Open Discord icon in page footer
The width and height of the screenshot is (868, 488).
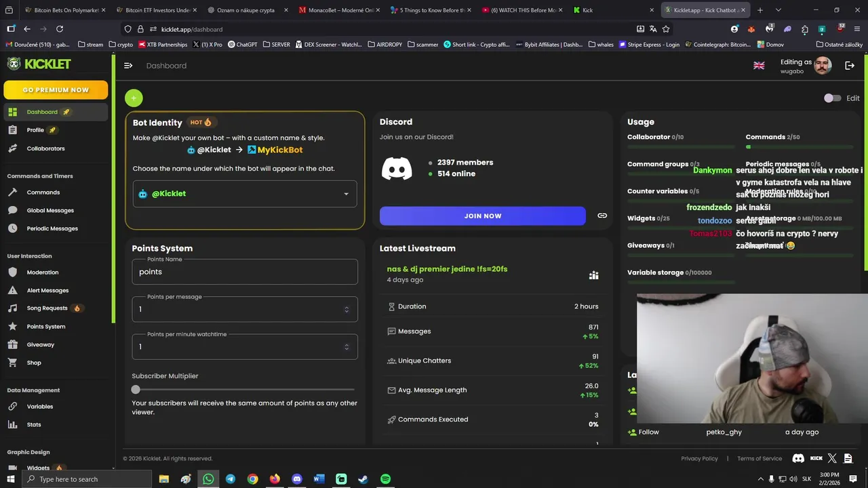(798, 458)
